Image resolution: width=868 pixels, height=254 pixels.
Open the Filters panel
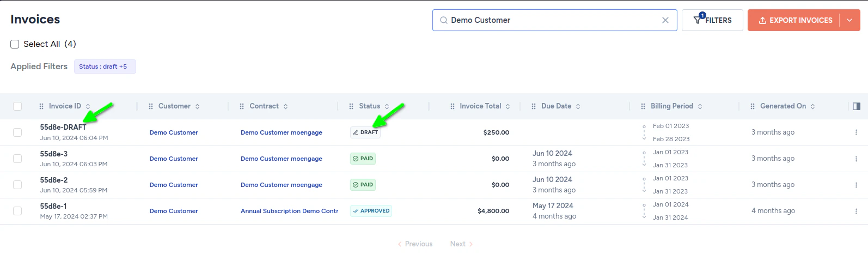[712, 20]
